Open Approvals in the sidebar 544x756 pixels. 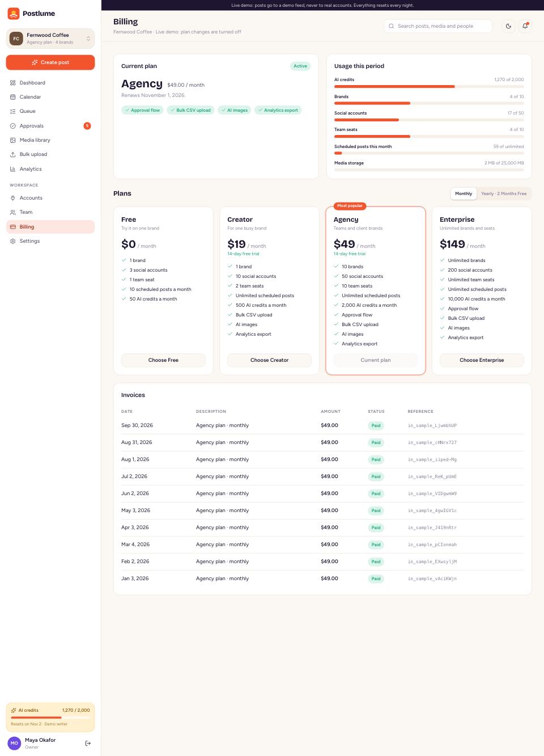point(50,126)
